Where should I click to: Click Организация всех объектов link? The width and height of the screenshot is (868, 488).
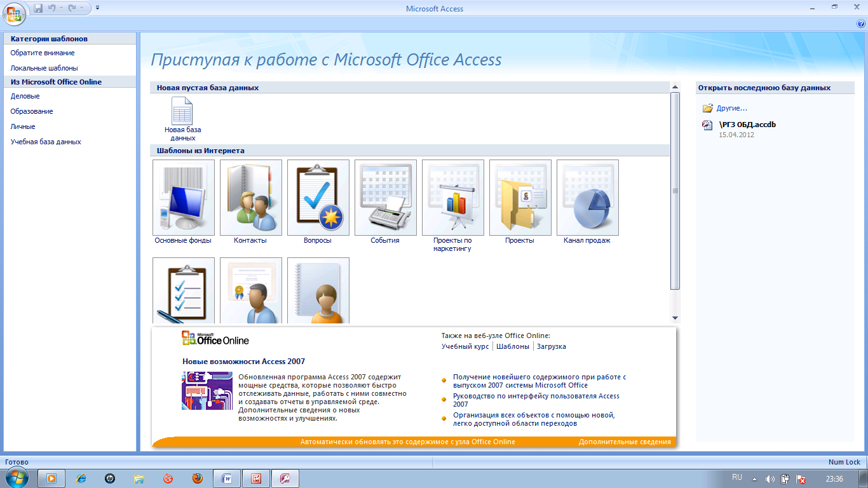click(x=534, y=419)
